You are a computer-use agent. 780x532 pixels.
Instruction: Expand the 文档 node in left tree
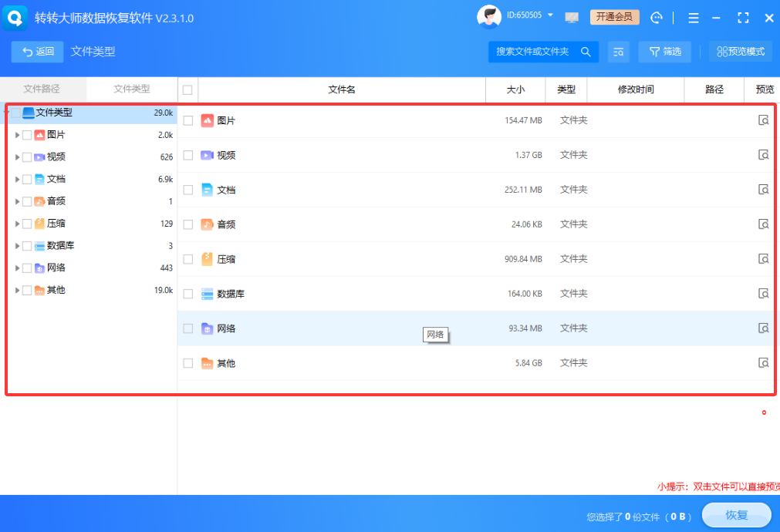[17, 179]
